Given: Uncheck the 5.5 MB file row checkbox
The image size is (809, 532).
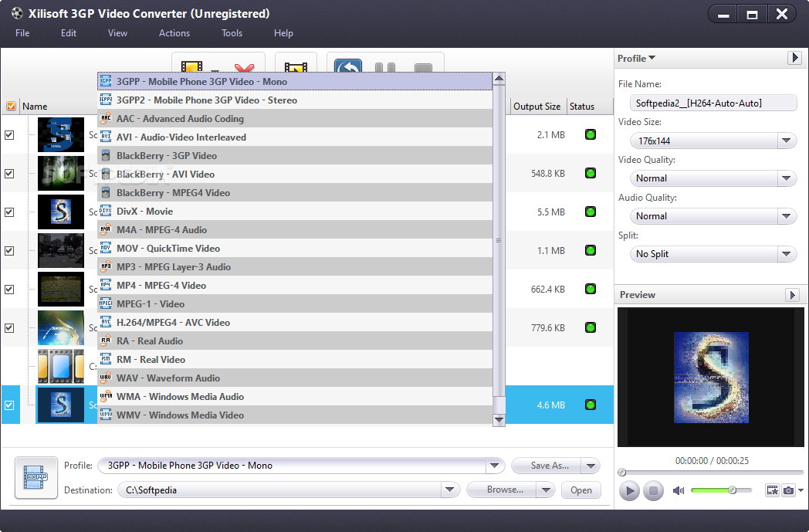Looking at the screenshot, I should (x=9, y=212).
